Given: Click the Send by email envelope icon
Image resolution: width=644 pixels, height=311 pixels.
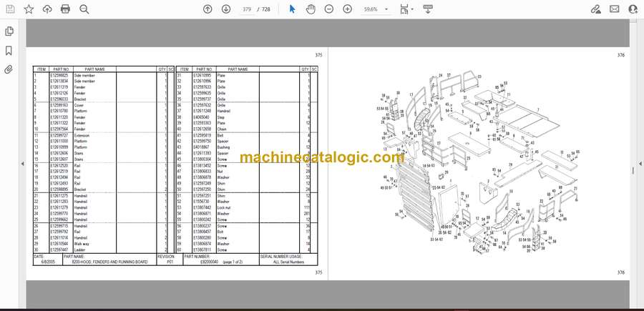Looking at the screenshot, I should [x=615, y=9].
